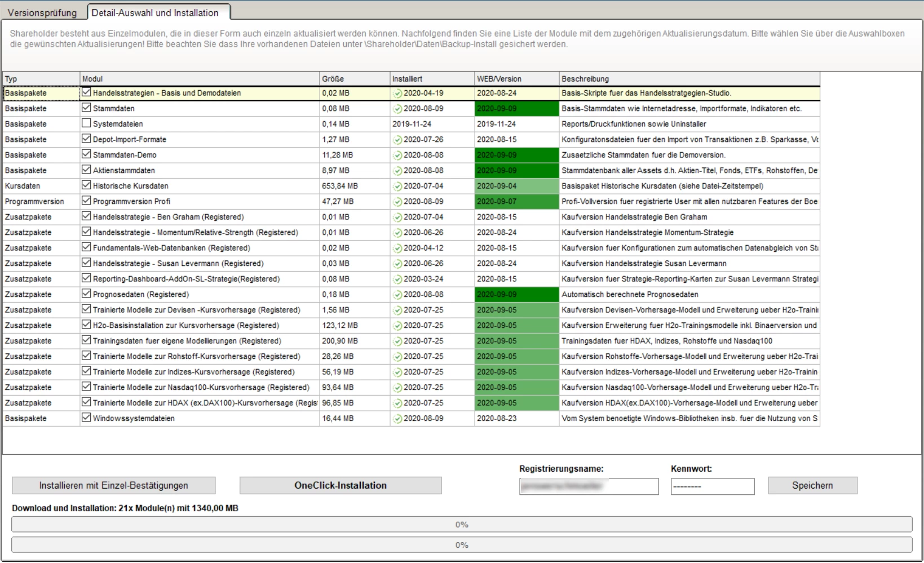Click green 2020-09-07 version cell

[x=517, y=202]
